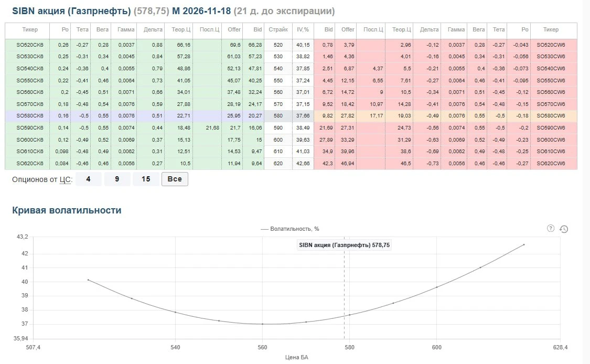Screen dimensions: 590x364
Task: Click IV value 42,66
Action: (303, 164)
